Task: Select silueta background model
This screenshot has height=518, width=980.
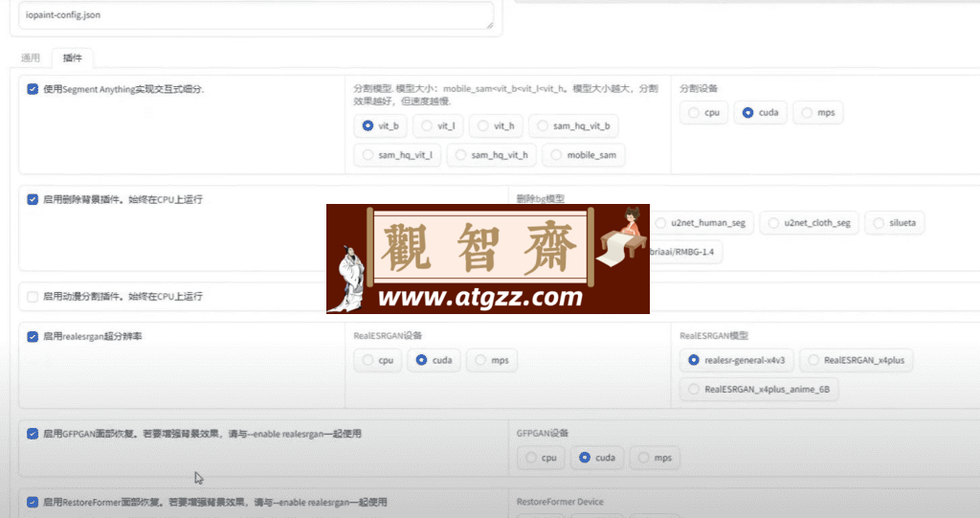Action: pyautogui.click(x=895, y=223)
